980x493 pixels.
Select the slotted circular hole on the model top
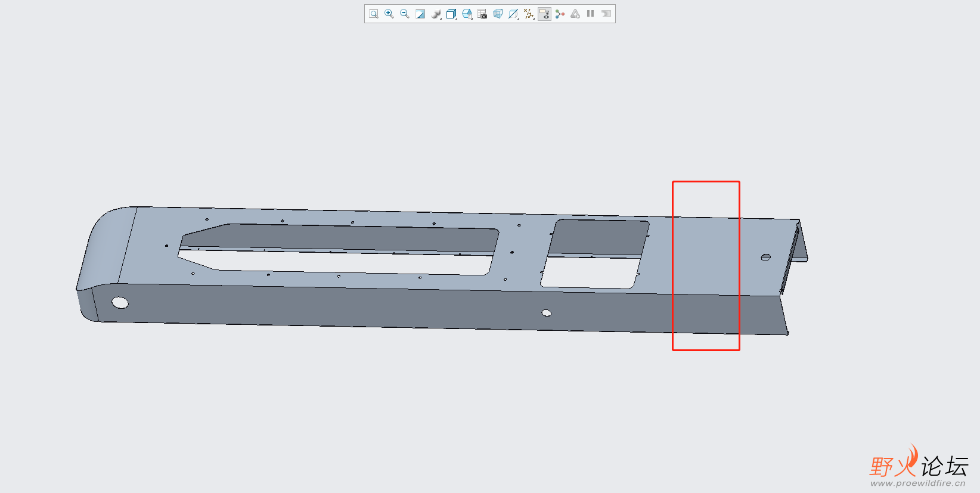pyautogui.click(x=766, y=258)
